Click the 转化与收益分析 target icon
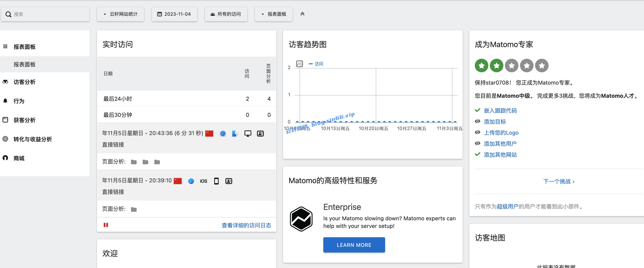 (5, 139)
